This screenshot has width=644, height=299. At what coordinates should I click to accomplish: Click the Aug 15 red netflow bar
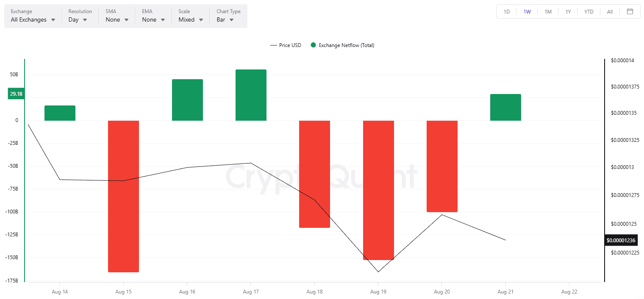[123, 196]
